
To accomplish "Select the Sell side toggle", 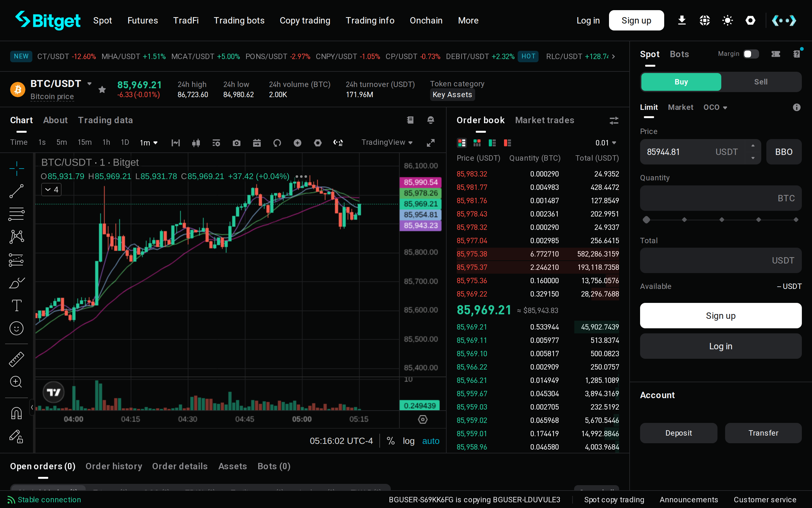I will coord(761,82).
